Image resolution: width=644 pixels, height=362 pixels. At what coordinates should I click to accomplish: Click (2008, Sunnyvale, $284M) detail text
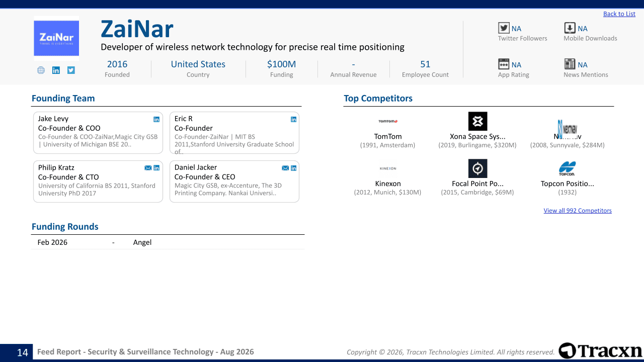pyautogui.click(x=568, y=145)
